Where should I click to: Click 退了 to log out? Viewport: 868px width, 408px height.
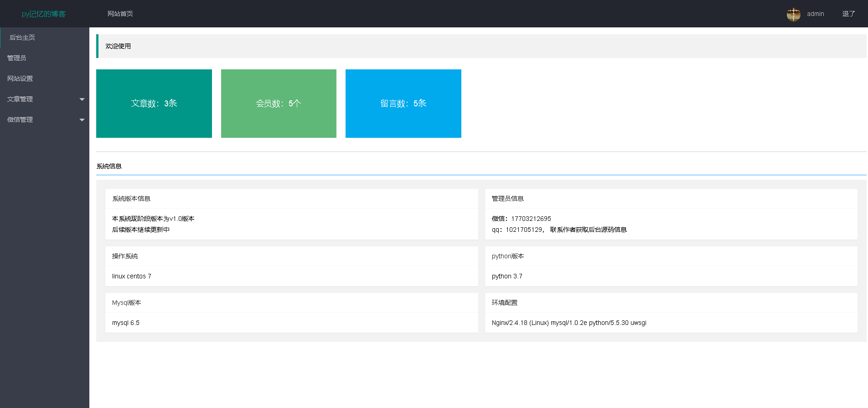click(848, 14)
